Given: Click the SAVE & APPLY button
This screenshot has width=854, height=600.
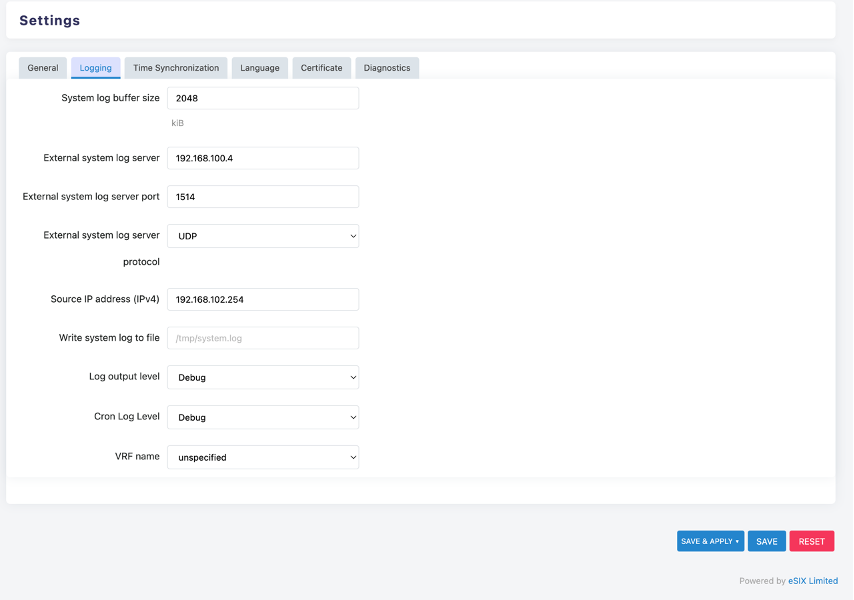Looking at the screenshot, I should tap(705, 540).
